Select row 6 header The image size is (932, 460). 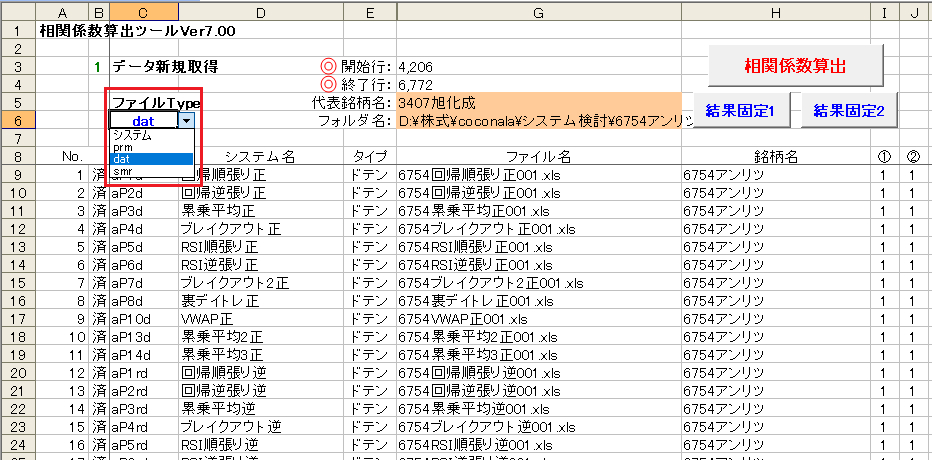(x=17, y=120)
